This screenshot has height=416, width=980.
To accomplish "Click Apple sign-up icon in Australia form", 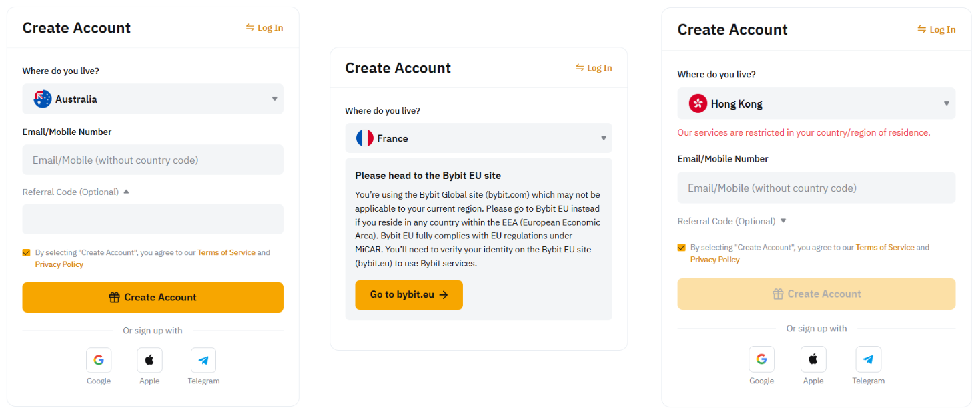I will click(149, 361).
